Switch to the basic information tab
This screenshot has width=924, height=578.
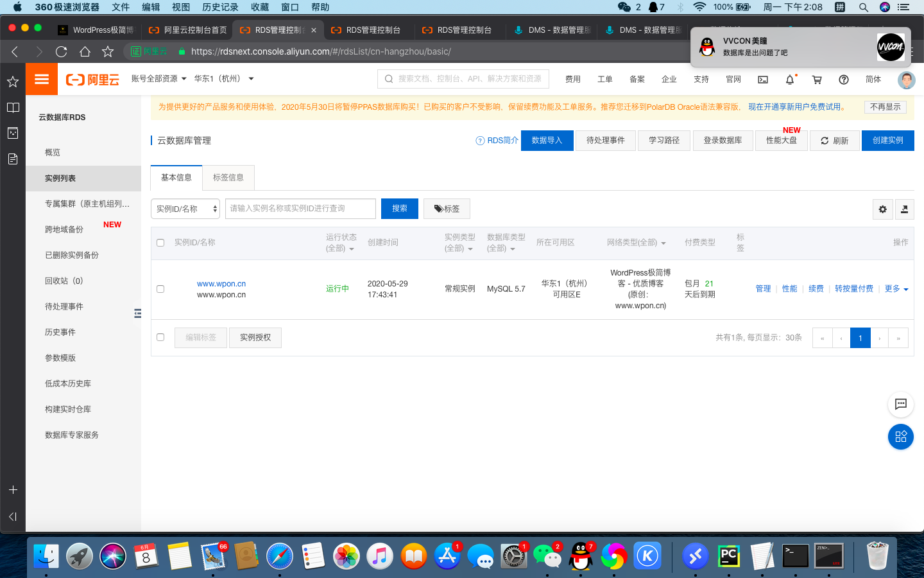176,178
